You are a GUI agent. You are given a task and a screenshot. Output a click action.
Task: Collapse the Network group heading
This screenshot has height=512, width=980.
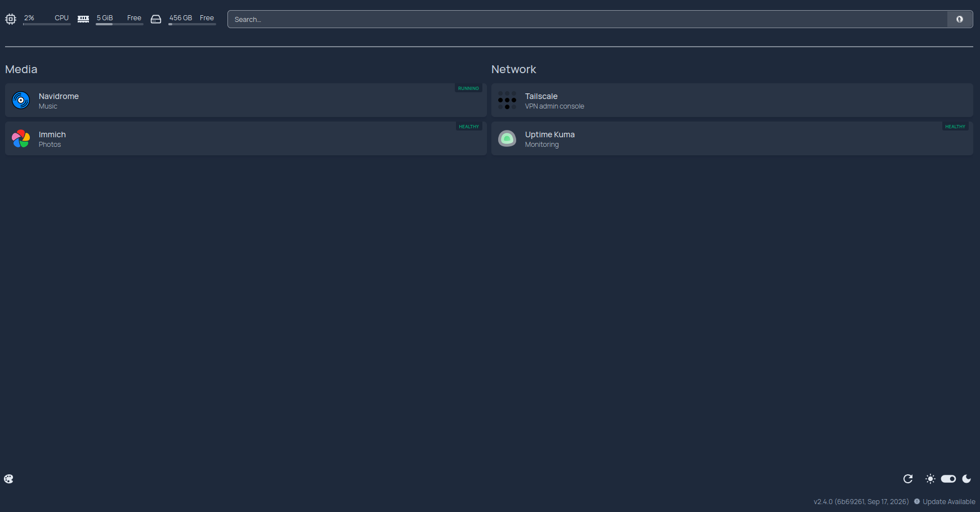514,69
